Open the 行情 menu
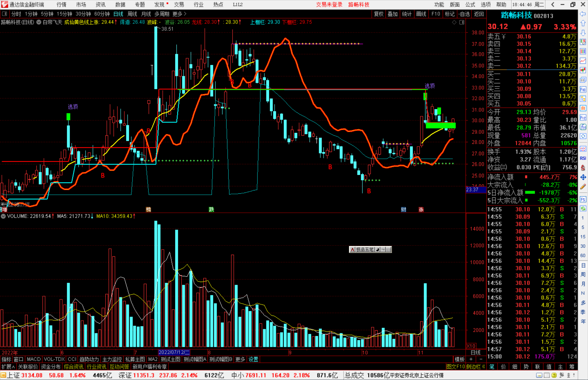The height and width of the screenshot is (380, 588). point(61,5)
